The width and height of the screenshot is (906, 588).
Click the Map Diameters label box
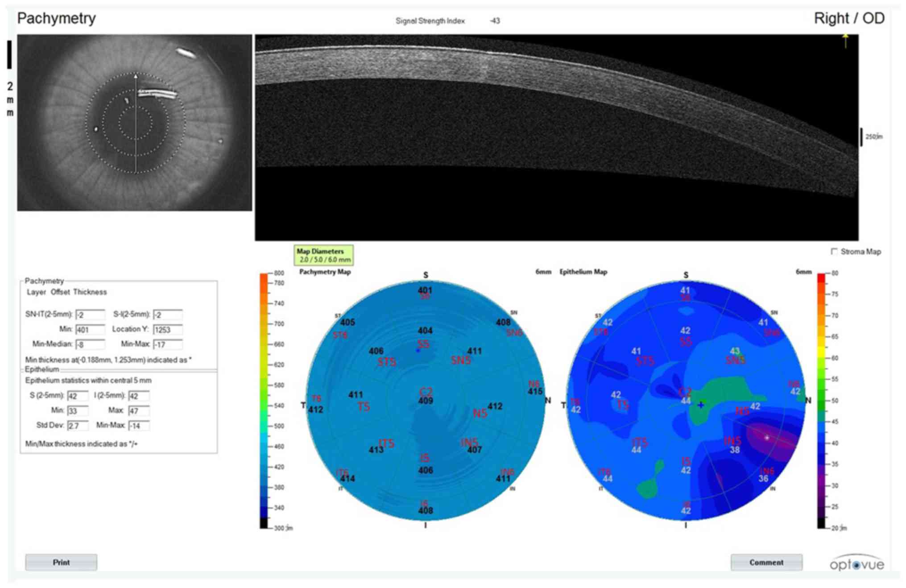click(x=323, y=255)
